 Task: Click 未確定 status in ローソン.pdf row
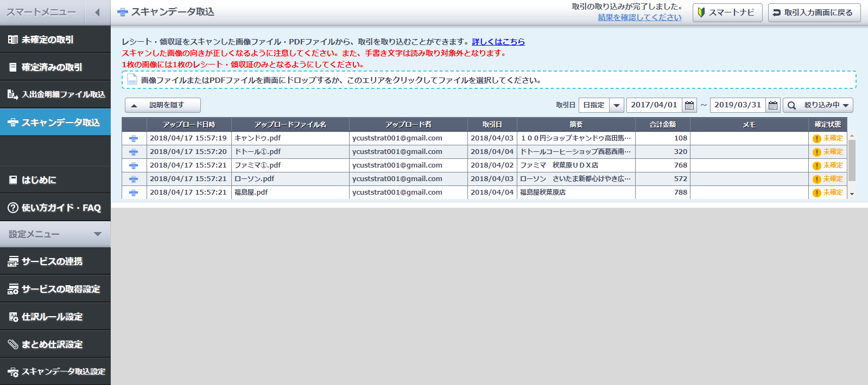(828, 179)
